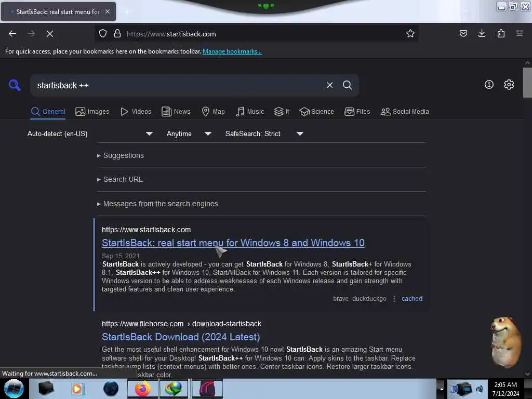
Task: Open the cached version link
Action: [x=412, y=299]
